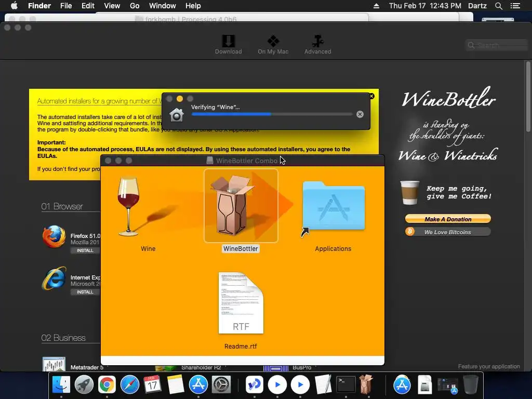Open the Edit menu
Viewport: 532px width, 399px height.
[x=88, y=6]
